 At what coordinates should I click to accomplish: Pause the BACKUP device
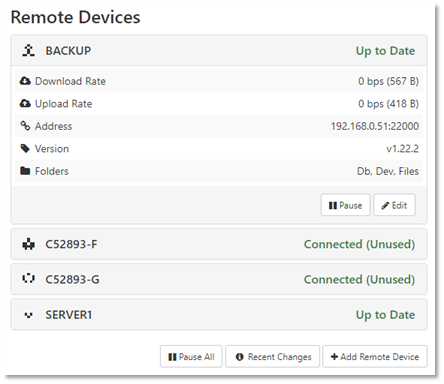click(345, 205)
